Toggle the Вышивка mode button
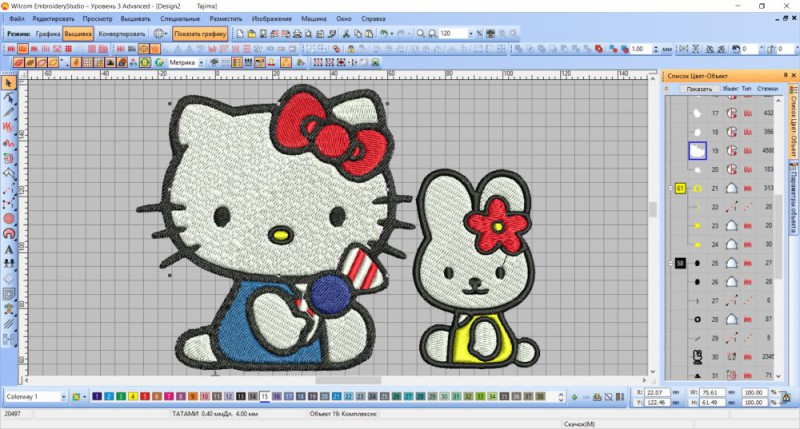The height and width of the screenshot is (429, 800). pos(78,34)
